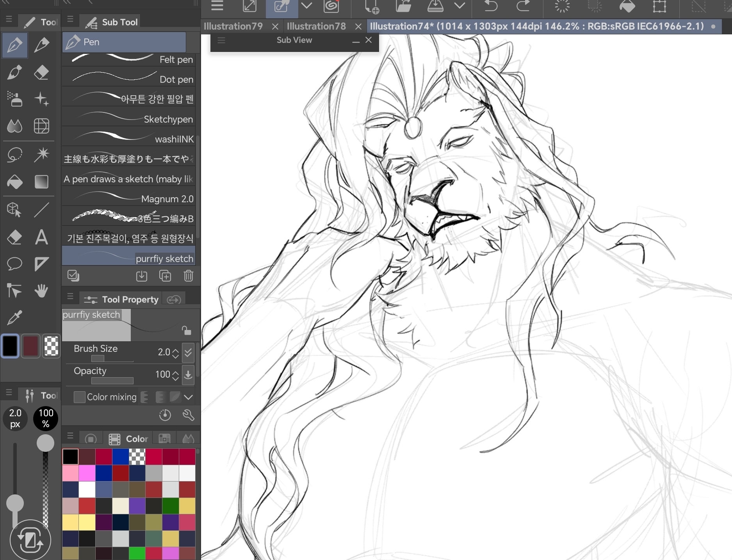The width and height of the screenshot is (732, 560).
Task: Choose the Magnum 2.0 sub tool
Action: [129, 199]
